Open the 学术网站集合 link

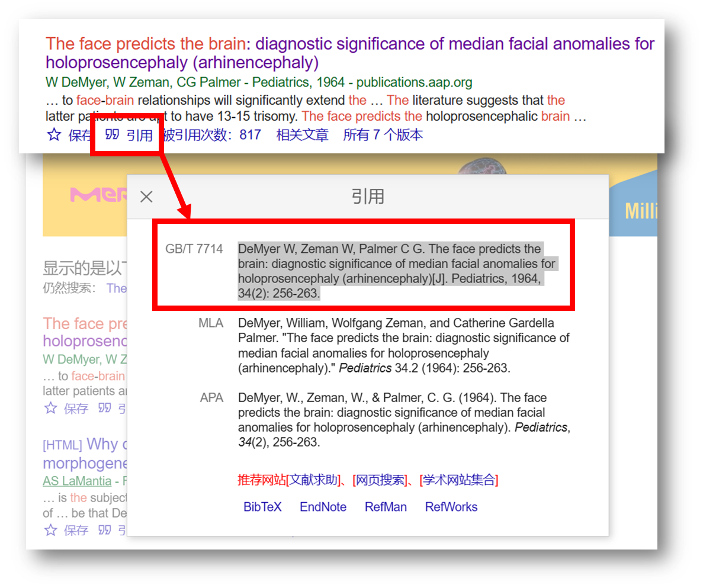pos(459,480)
